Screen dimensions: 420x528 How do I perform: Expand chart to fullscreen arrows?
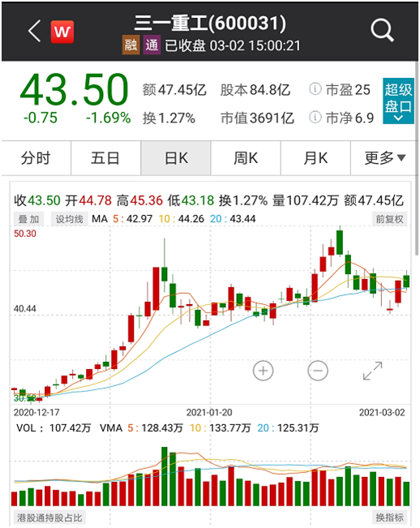point(372,371)
